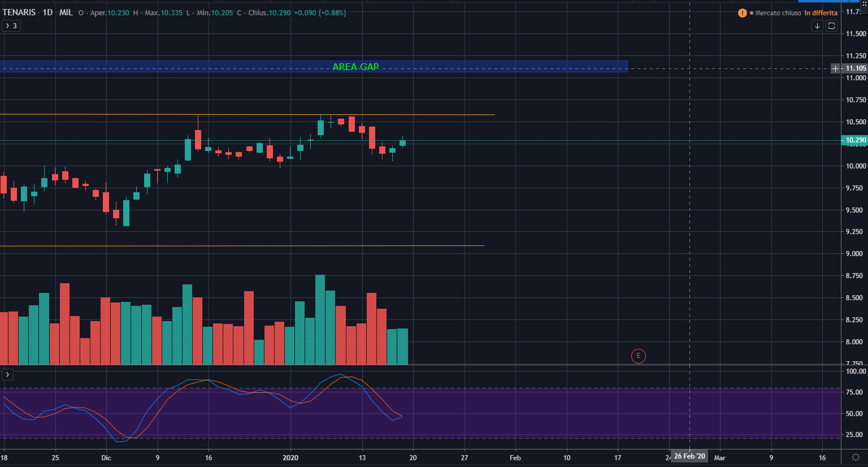This screenshot has height=467, width=868.
Task: Click the 100.00 stochastic axis label
Action: [x=856, y=371]
